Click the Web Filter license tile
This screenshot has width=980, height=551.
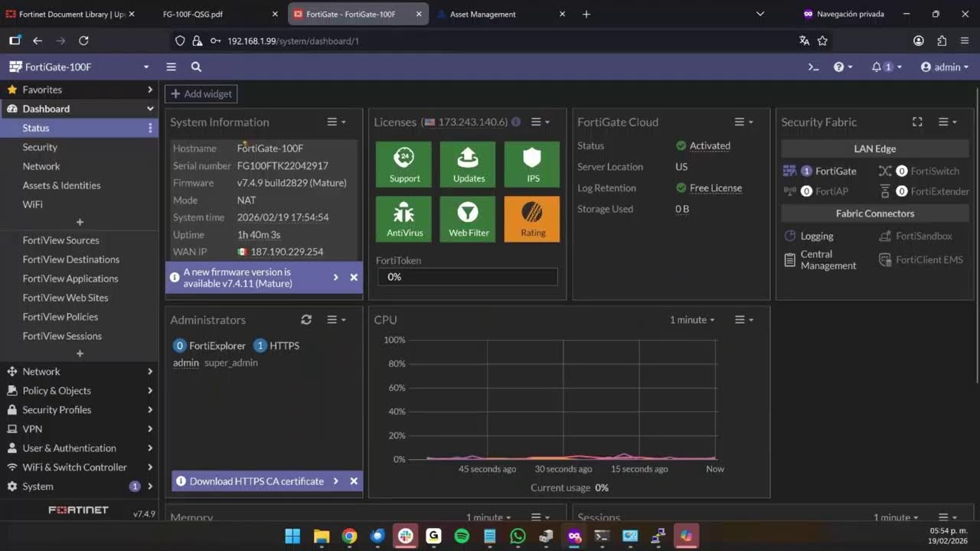pyautogui.click(x=469, y=219)
